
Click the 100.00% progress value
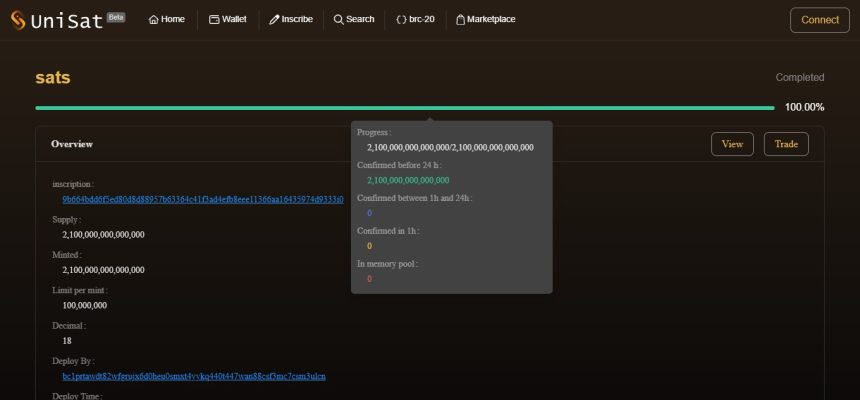coord(804,108)
